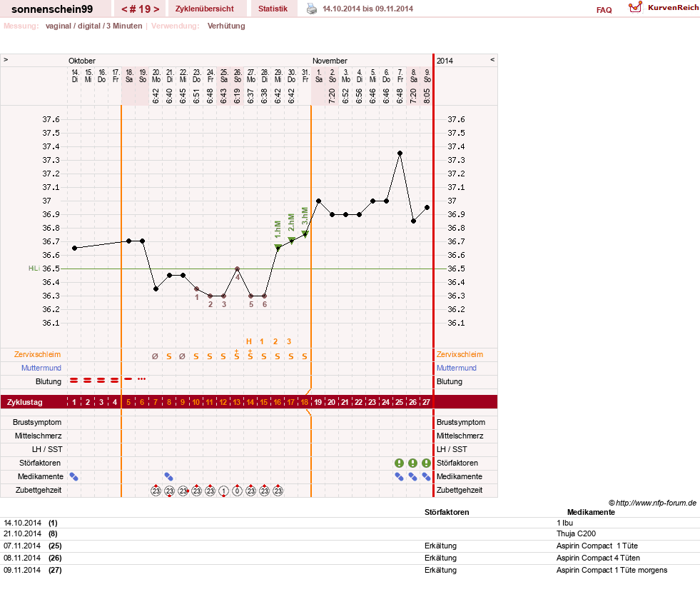
Task: Click the KurvenReich brand text
Action: click(x=673, y=8)
